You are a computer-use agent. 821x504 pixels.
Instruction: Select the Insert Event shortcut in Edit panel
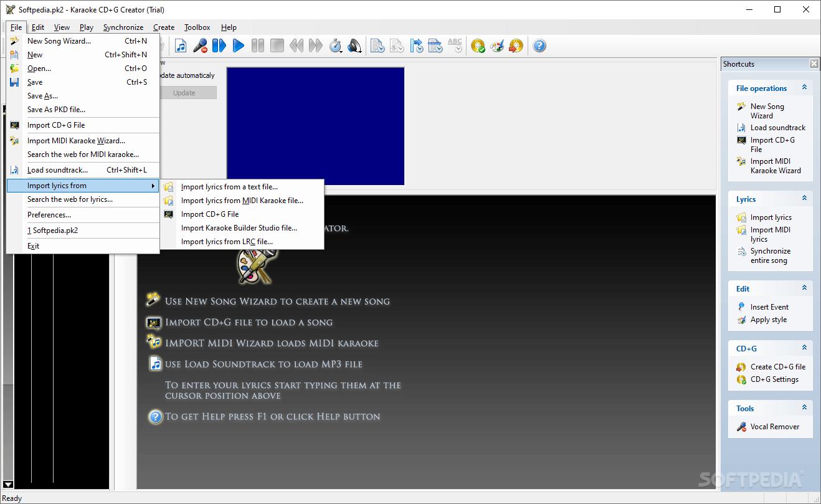(769, 307)
